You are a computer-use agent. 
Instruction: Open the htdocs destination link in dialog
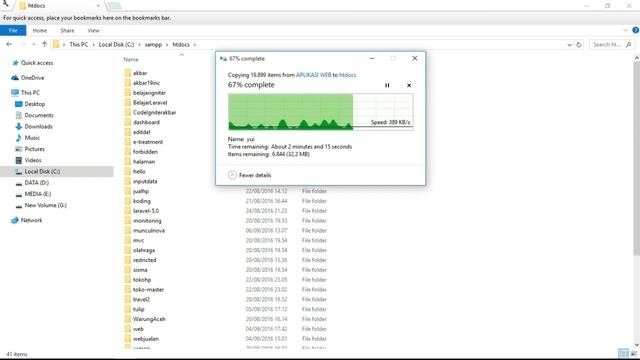coord(347,75)
